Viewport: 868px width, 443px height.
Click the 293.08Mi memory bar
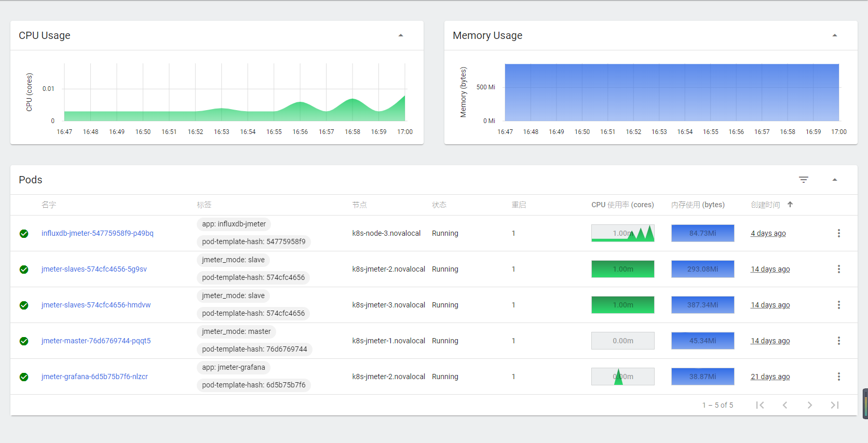point(703,269)
